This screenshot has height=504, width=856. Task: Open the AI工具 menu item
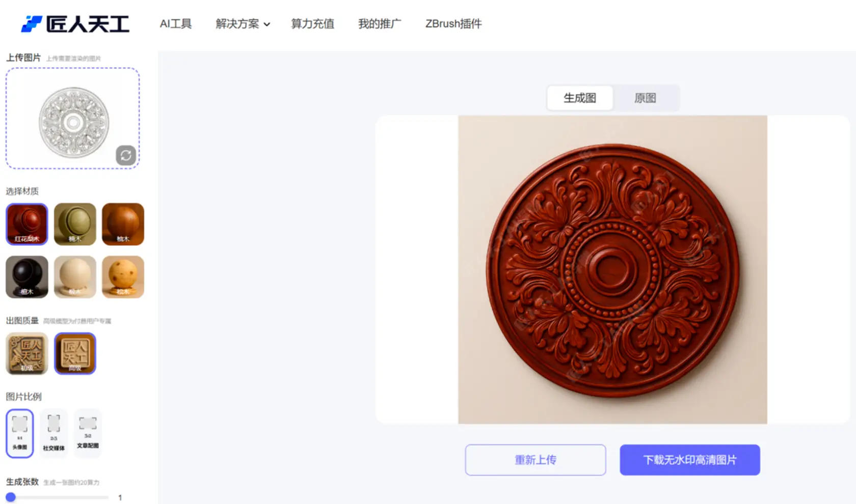point(176,24)
